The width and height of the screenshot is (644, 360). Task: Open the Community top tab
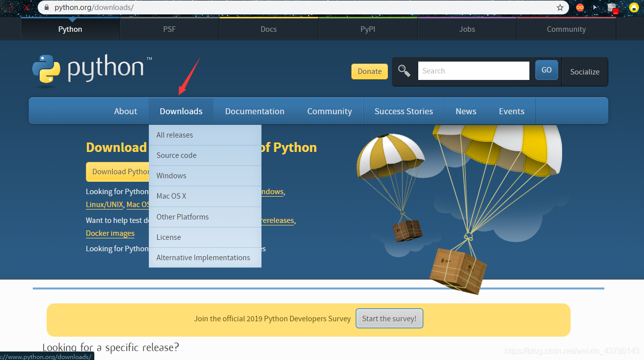point(567,29)
